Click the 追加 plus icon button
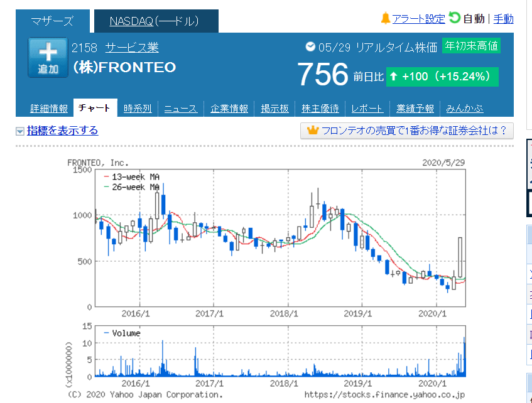The height and width of the screenshot is (403, 532). pos(48,57)
